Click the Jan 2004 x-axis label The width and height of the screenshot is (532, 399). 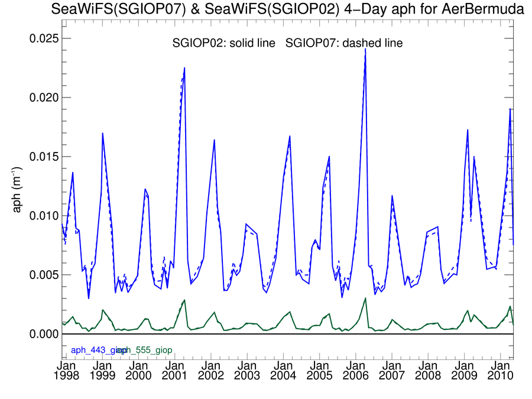(283, 371)
